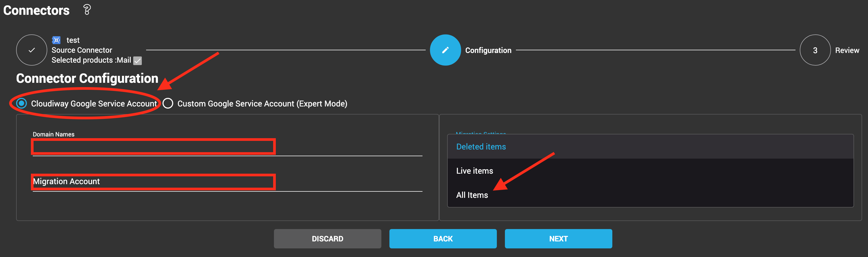Image resolution: width=868 pixels, height=257 pixels.
Task: Discard the connector configuration changes
Action: [x=327, y=238]
